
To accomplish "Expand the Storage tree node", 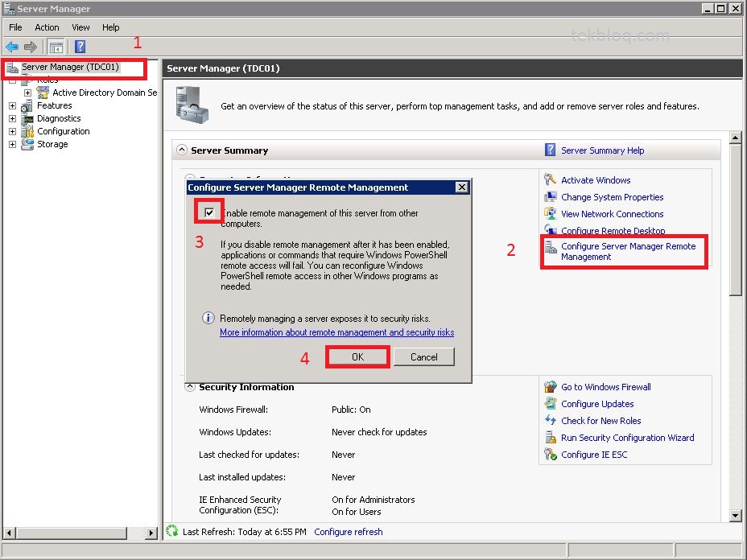I will (12, 144).
